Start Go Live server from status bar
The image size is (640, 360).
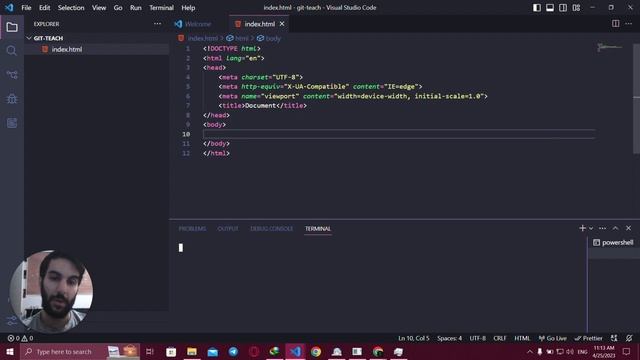point(552,338)
